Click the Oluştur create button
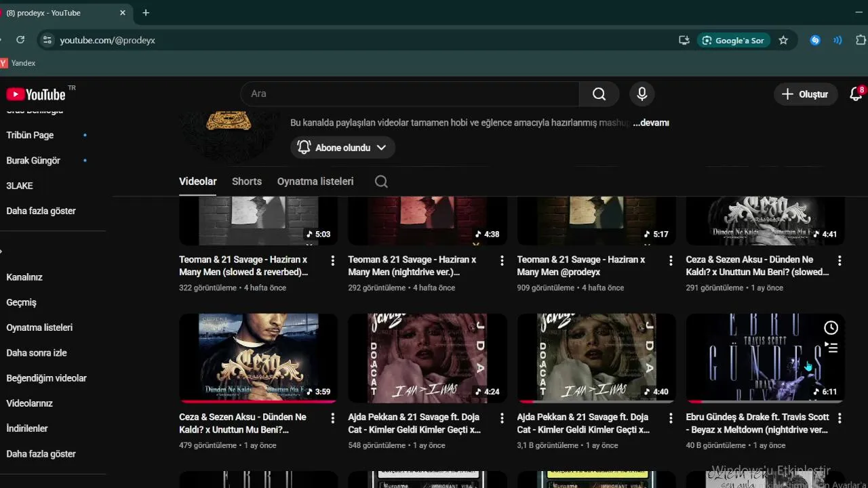 click(805, 94)
